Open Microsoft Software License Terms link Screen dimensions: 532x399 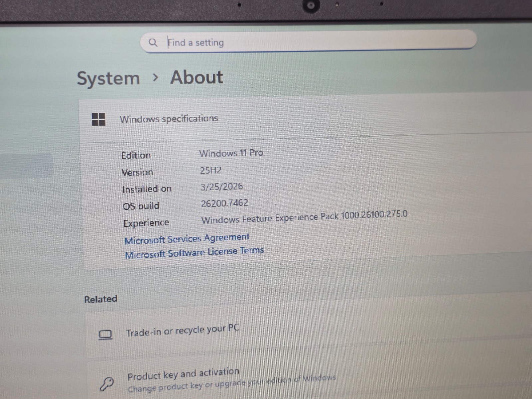194,253
